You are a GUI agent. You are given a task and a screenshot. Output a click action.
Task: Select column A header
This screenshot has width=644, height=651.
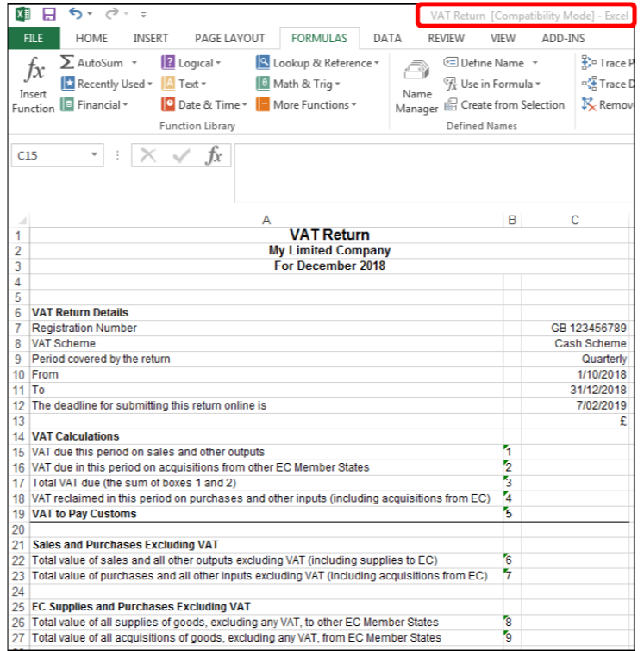tap(266, 220)
